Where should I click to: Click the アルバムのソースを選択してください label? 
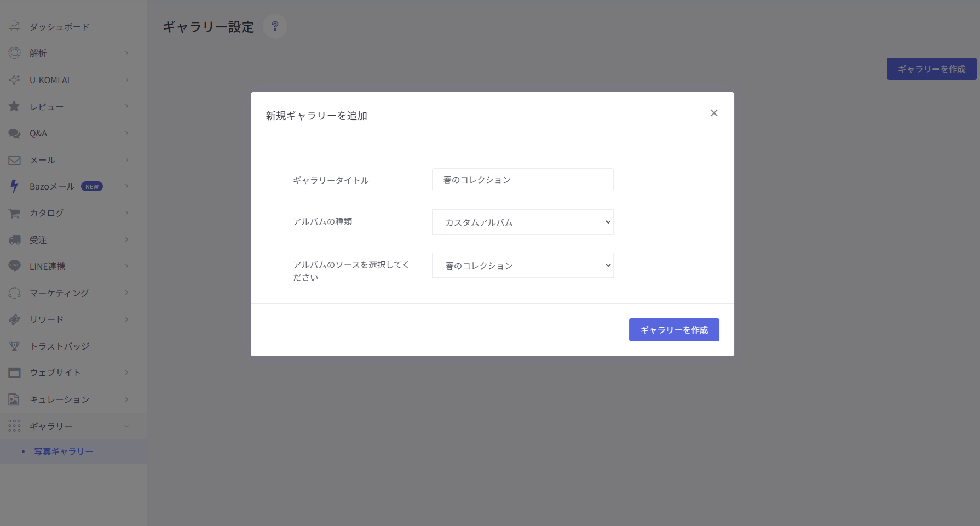(x=351, y=271)
